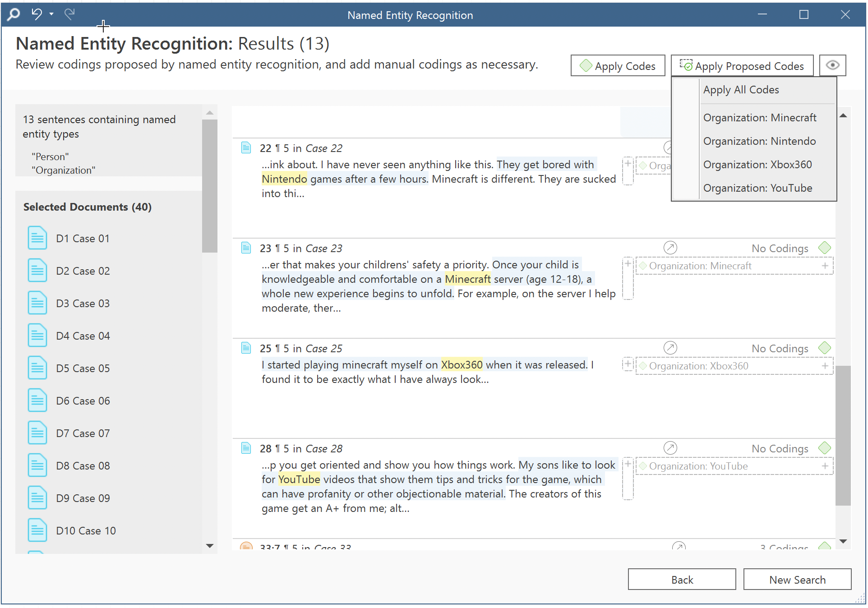The width and height of the screenshot is (868, 608).
Task: Open the Apply Proposed Codes dropdown
Action: point(742,66)
